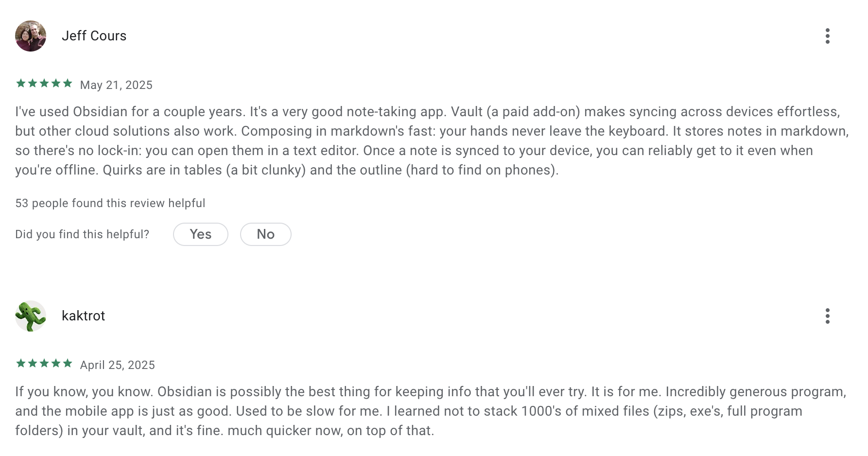The width and height of the screenshot is (868, 456).
Task: Open the overflow menu on kaktrot's review
Action: [828, 316]
